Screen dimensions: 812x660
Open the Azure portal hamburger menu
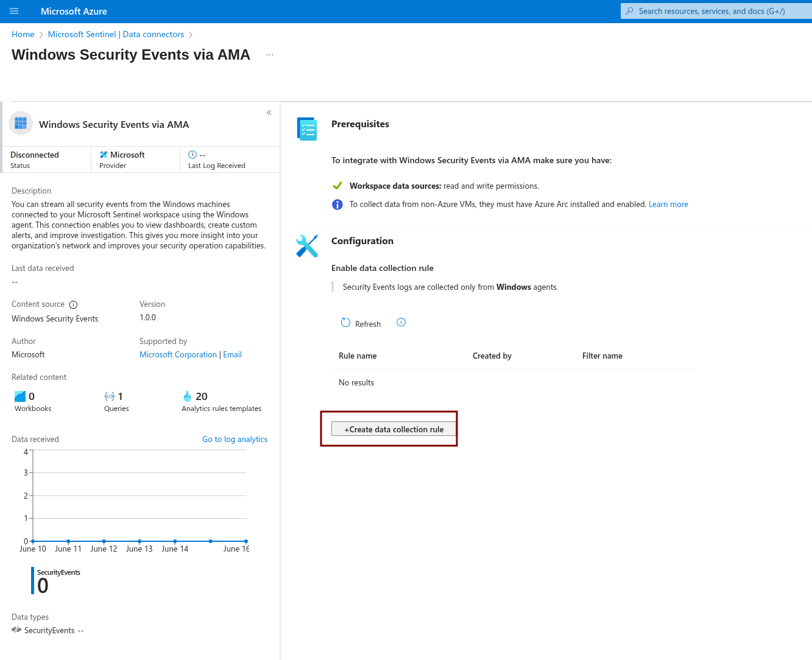[x=15, y=11]
